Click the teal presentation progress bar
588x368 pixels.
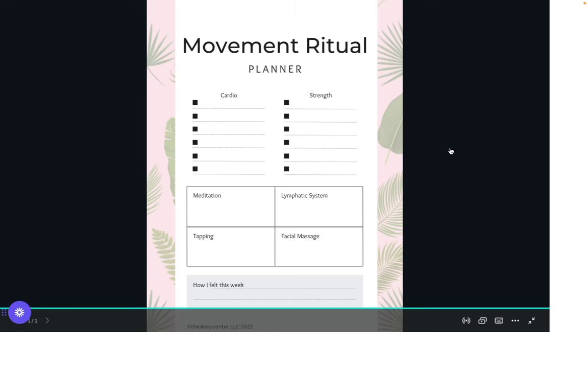coord(275,308)
